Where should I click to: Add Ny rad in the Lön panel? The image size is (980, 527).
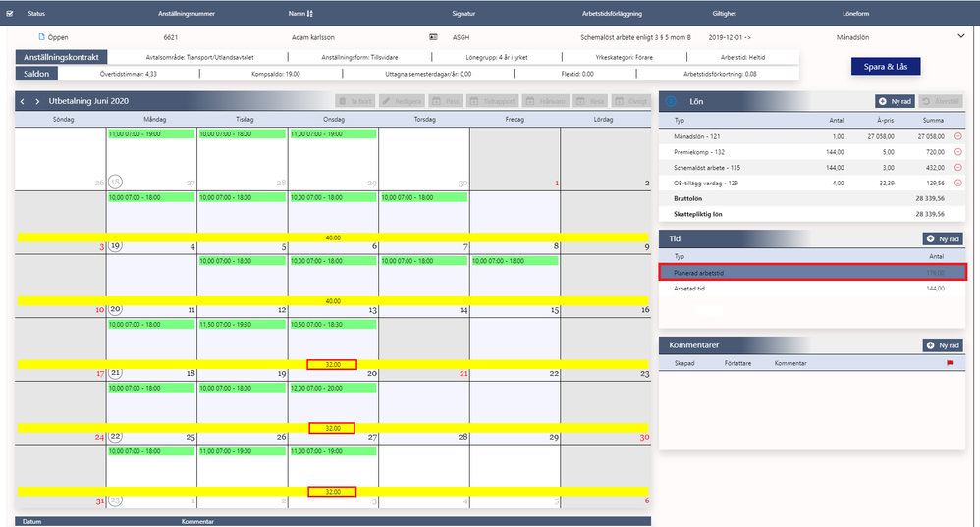coord(895,101)
